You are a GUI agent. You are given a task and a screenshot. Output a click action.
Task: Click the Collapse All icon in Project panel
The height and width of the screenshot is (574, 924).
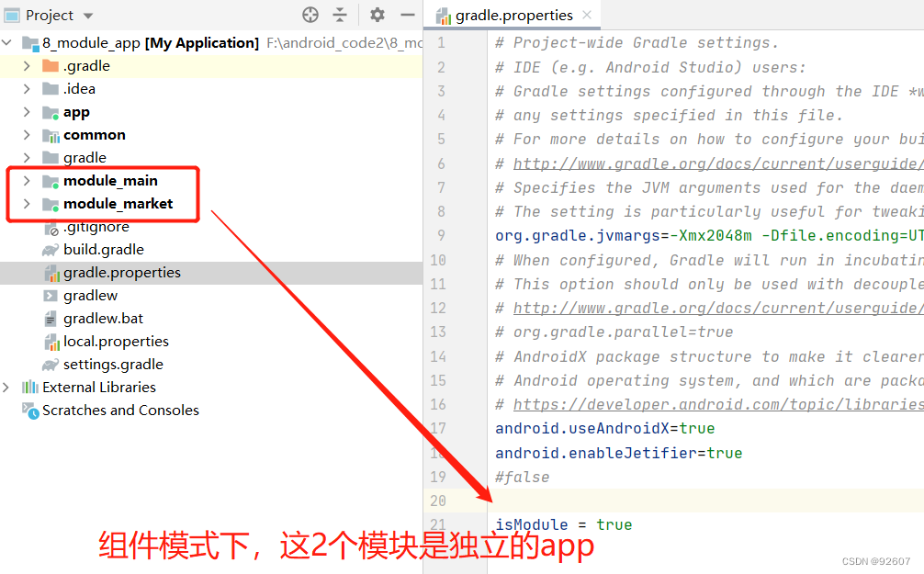click(x=340, y=15)
